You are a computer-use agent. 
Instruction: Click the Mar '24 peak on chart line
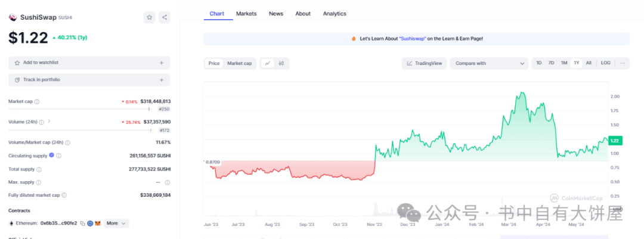tap(521, 92)
